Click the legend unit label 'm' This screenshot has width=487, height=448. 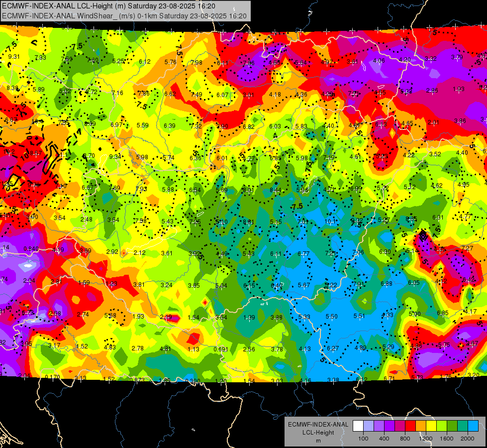pyautogui.click(x=318, y=441)
